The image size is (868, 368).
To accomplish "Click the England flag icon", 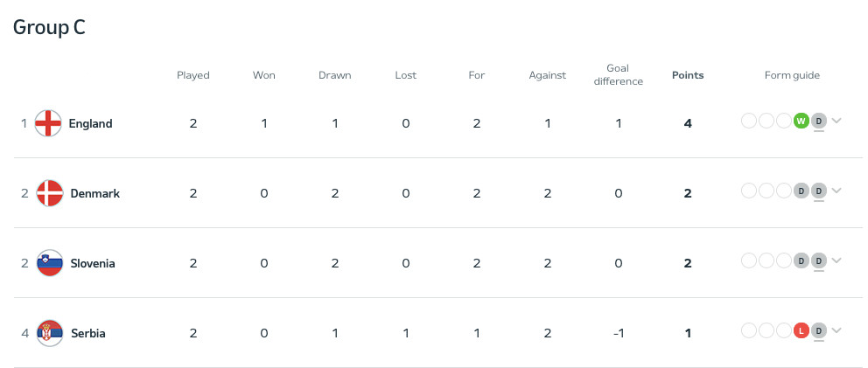I will (x=47, y=123).
